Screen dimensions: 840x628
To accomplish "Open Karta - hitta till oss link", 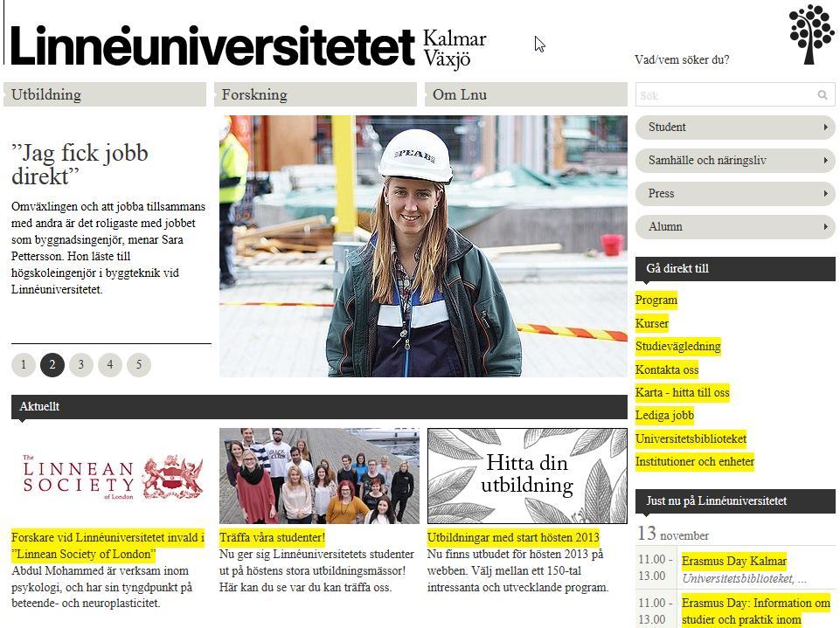I will [683, 392].
